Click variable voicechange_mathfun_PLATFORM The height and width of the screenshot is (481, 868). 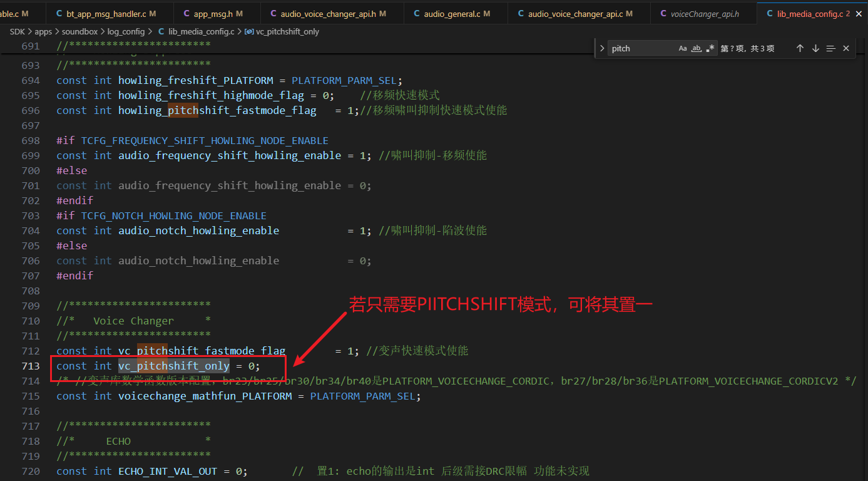pyautogui.click(x=205, y=396)
